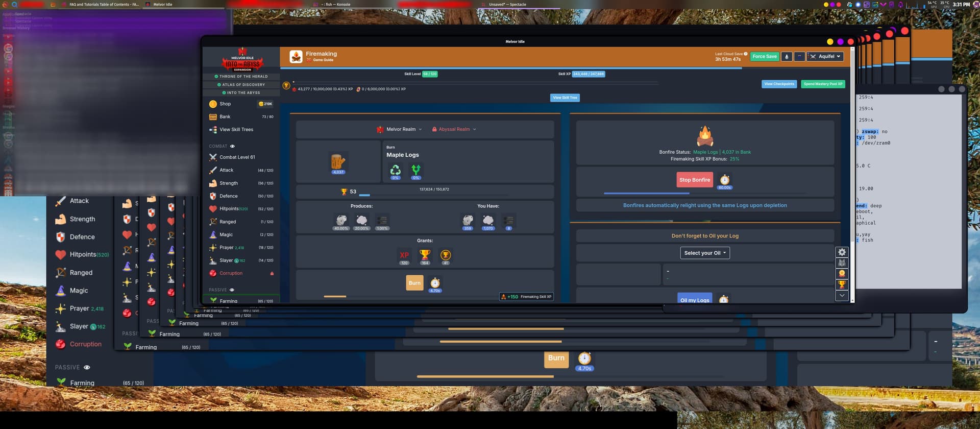Open Ranged skill showing (1 / 120)
The width and height of the screenshot is (980, 429).
pos(241,222)
